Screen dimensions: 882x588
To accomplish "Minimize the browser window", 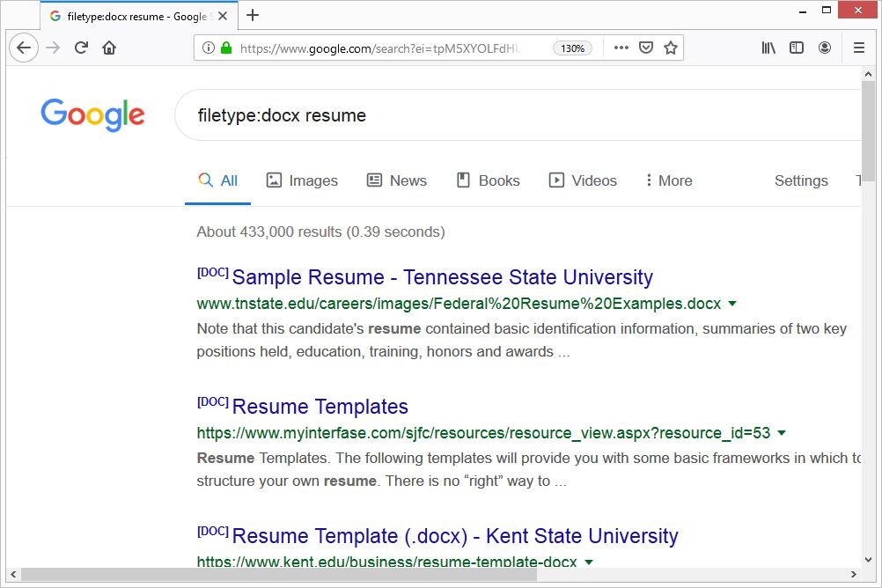I will click(x=803, y=11).
